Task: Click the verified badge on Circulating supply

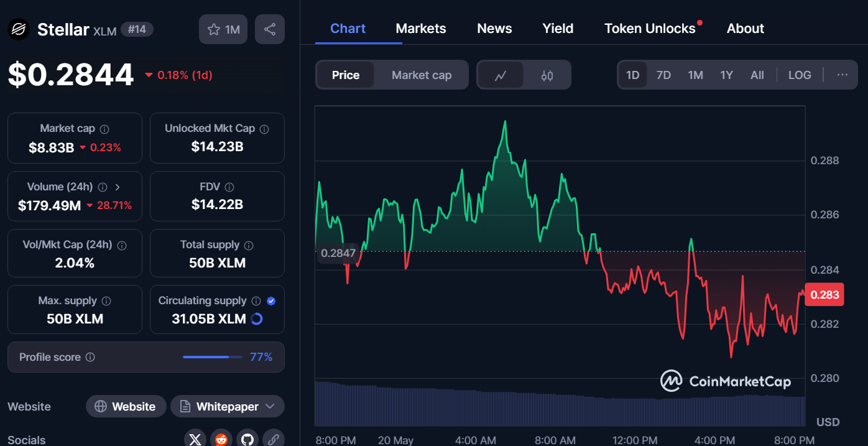Action: 271,301
